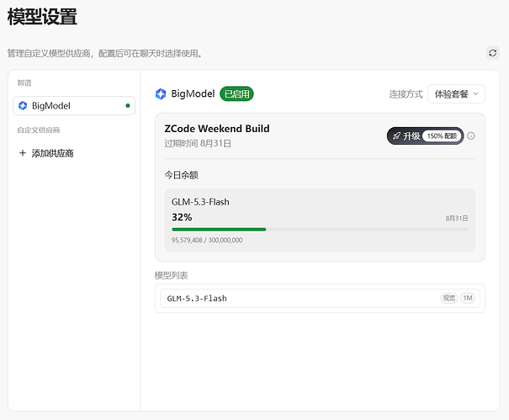Select BigModel provider in sidebar

point(74,105)
